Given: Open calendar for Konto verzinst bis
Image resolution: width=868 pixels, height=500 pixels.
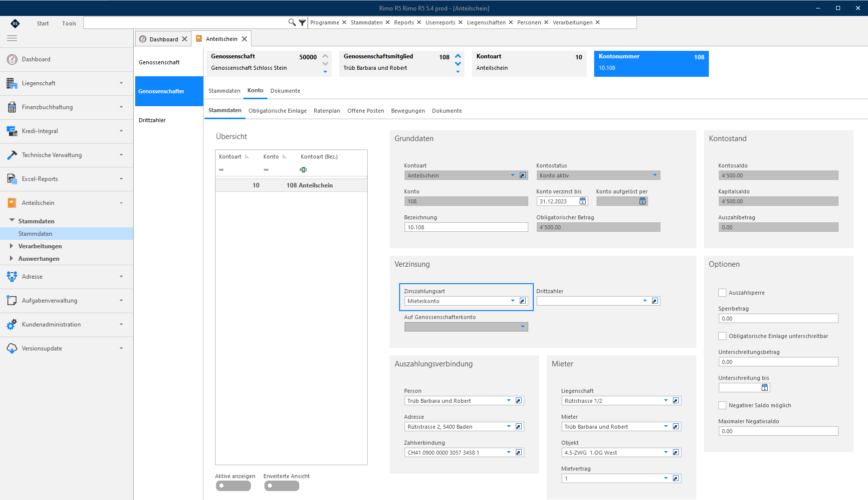Looking at the screenshot, I should click(583, 201).
